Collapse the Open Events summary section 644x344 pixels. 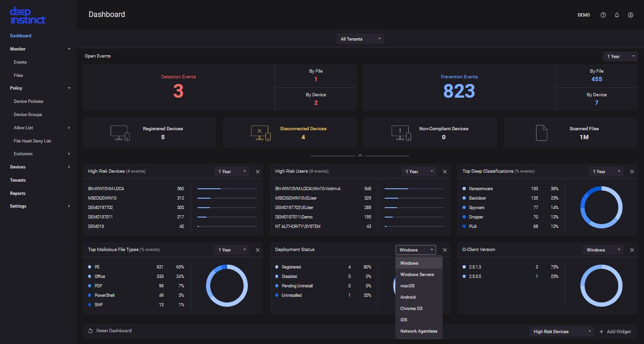(x=360, y=155)
